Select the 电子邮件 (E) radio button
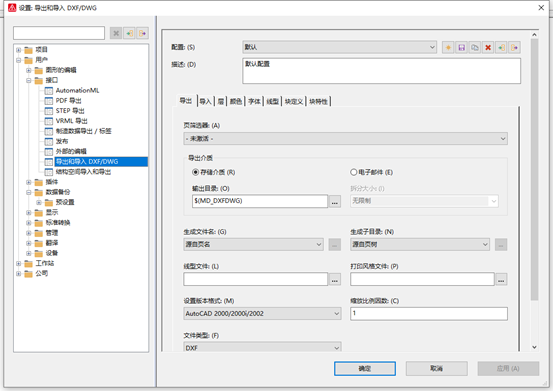Image resolution: width=553 pixels, height=391 pixels. pos(353,172)
